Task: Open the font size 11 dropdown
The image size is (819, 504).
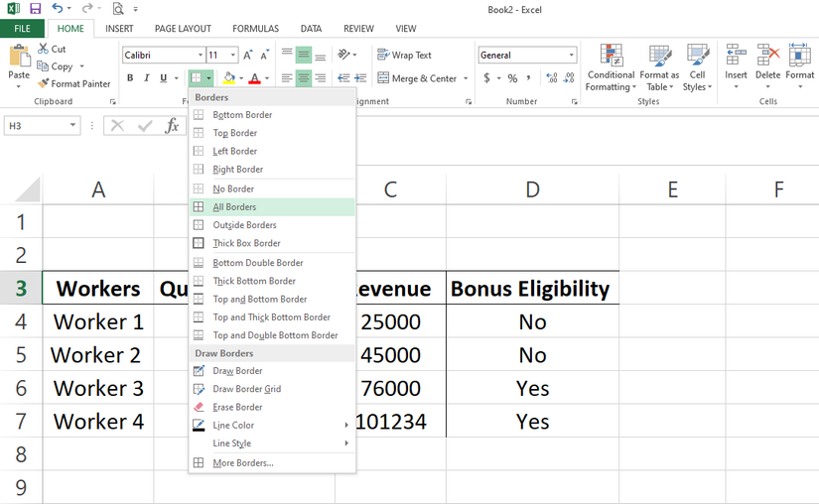Action: [233, 55]
